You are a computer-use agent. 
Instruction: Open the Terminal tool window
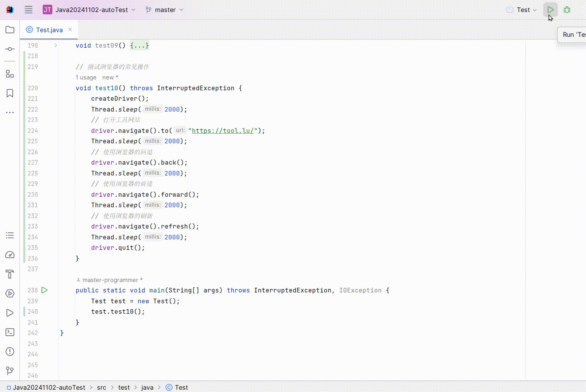tap(10, 332)
